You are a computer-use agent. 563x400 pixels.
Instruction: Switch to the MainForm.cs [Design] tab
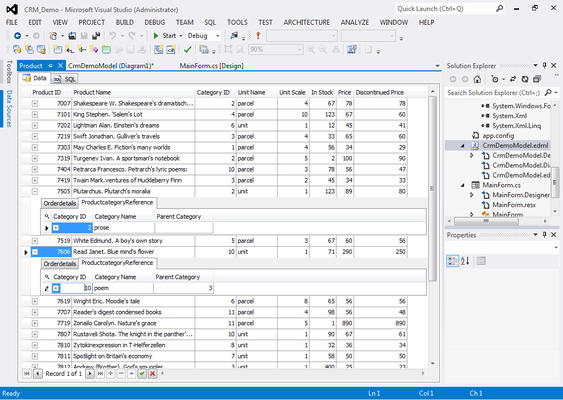point(211,66)
